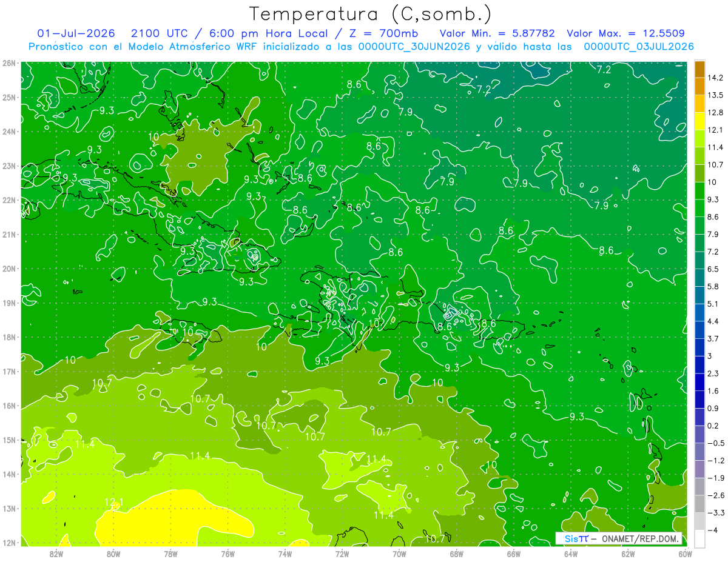728x562 pixels.
Task: Click the SisPi ONAMET/REP.DOM. logo box
Action: (619, 538)
